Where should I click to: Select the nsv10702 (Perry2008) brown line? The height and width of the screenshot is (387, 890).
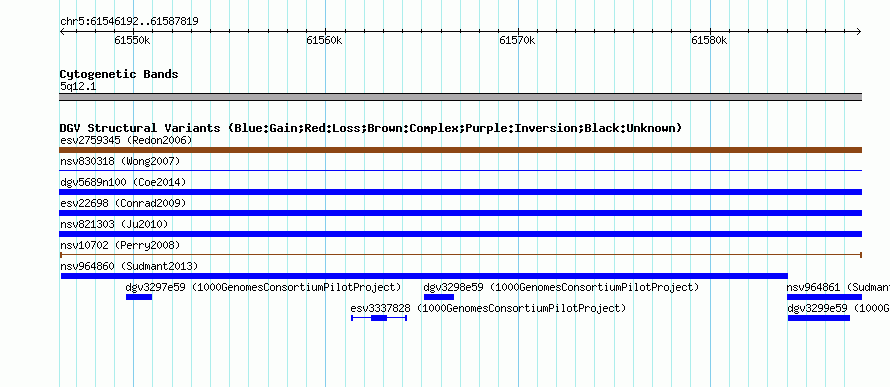460,255
